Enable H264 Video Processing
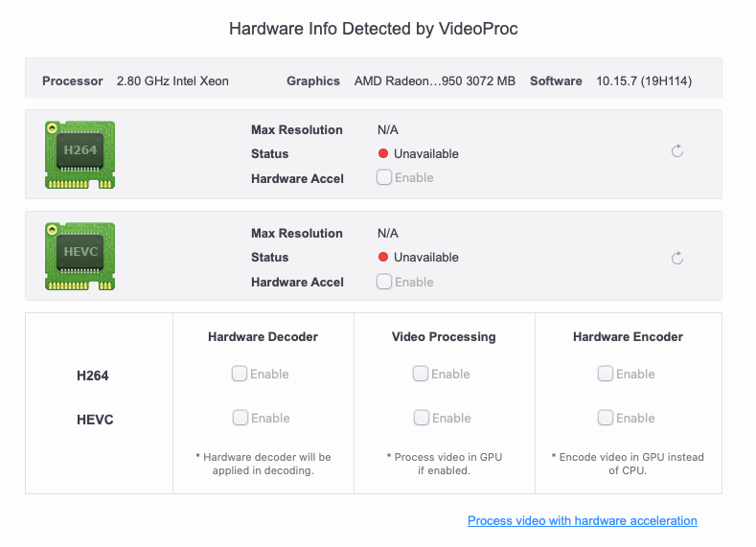756x547 pixels. coord(421,374)
